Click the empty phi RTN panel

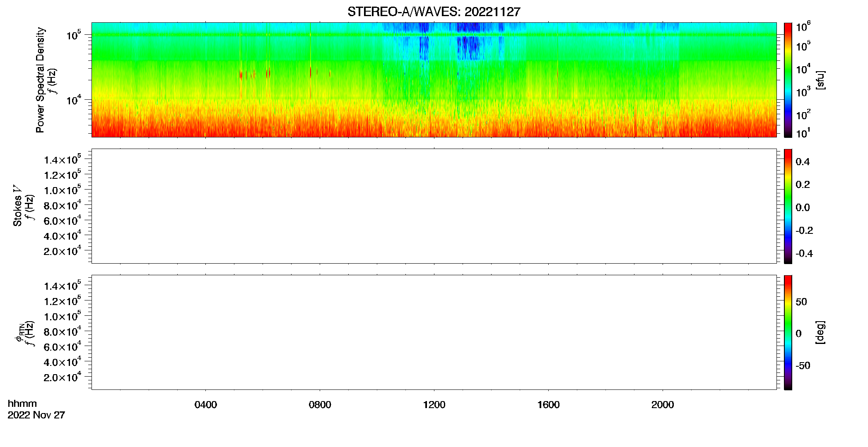(434, 332)
